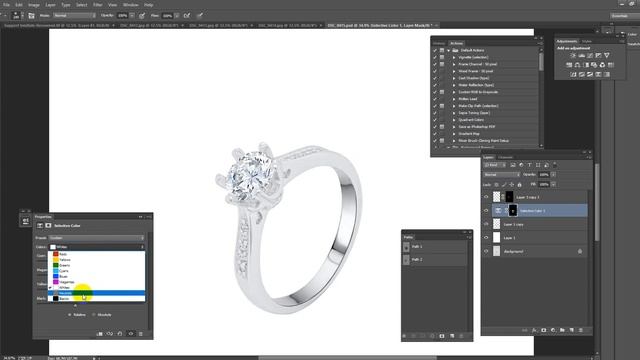The height and width of the screenshot is (360, 640).
Task: Click Lock all icon in Layers panel
Action: coord(520,185)
